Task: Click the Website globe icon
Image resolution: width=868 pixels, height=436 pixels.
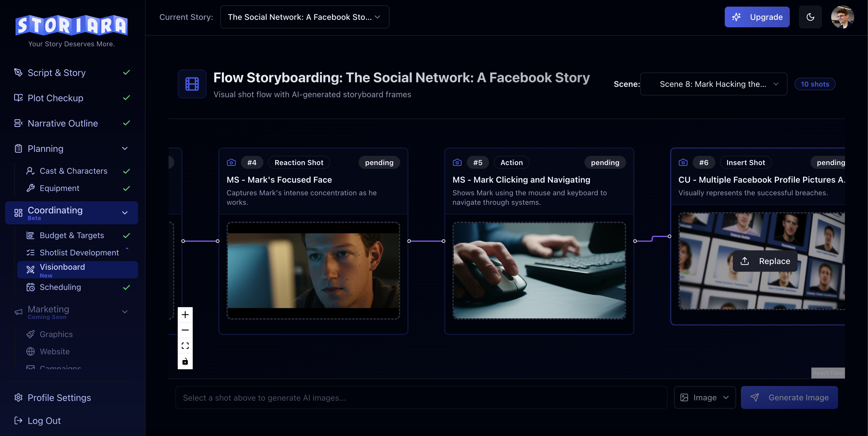Action: (x=30, y=351)
